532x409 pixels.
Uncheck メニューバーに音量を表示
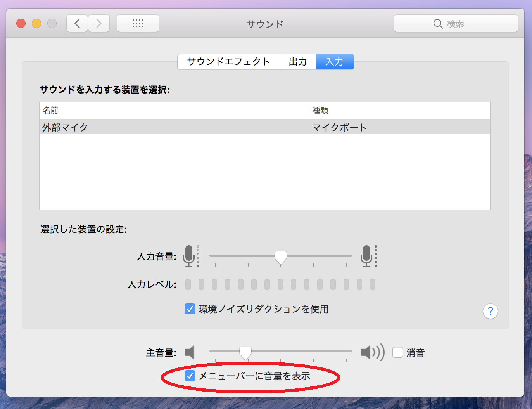190,376
